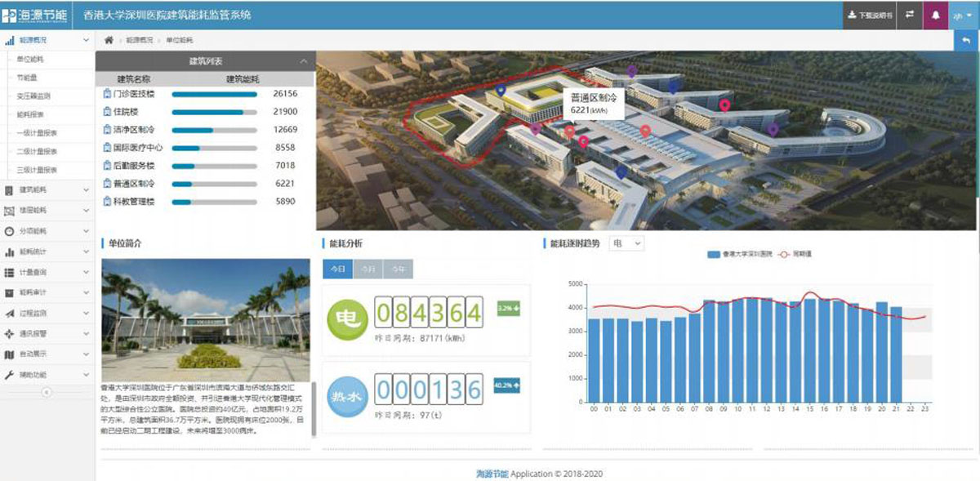Click the wrench icon for 辅助功能
The image size is (980, 481).
click(9, 375)
